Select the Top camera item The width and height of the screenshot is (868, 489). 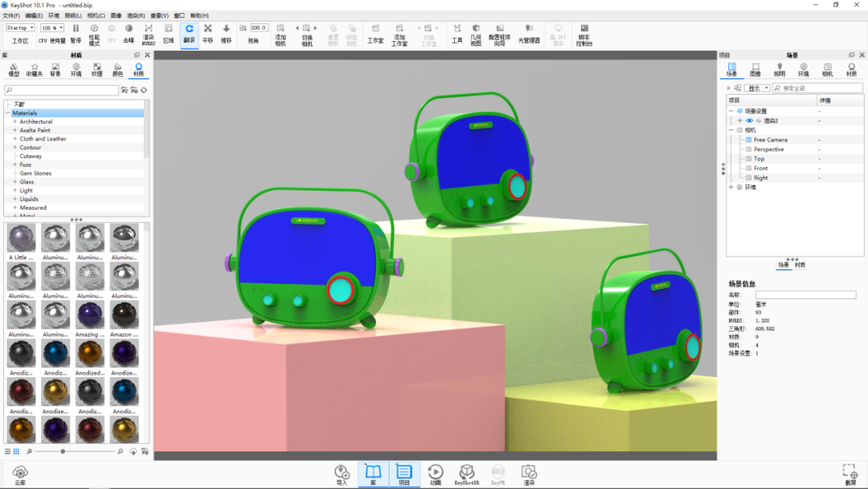[x=759, y=159]
